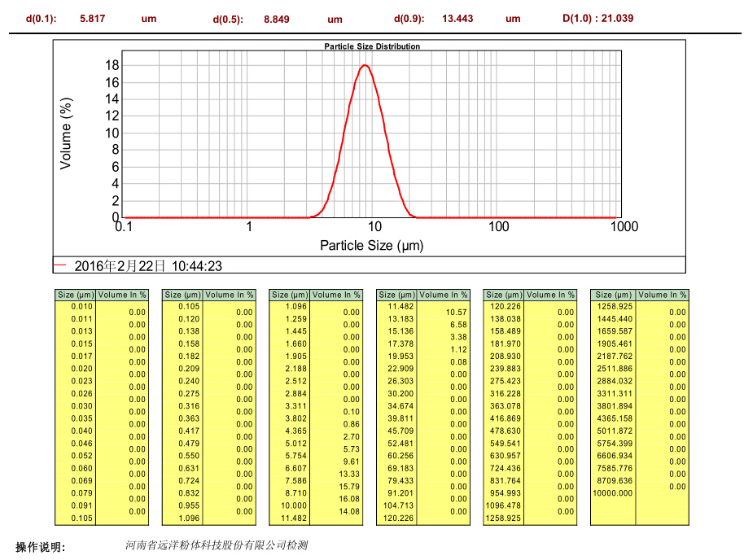Viewport: 744px width, 560px height.
Task: Click the d(0.9) value 13.443
Action: (457, 18)
